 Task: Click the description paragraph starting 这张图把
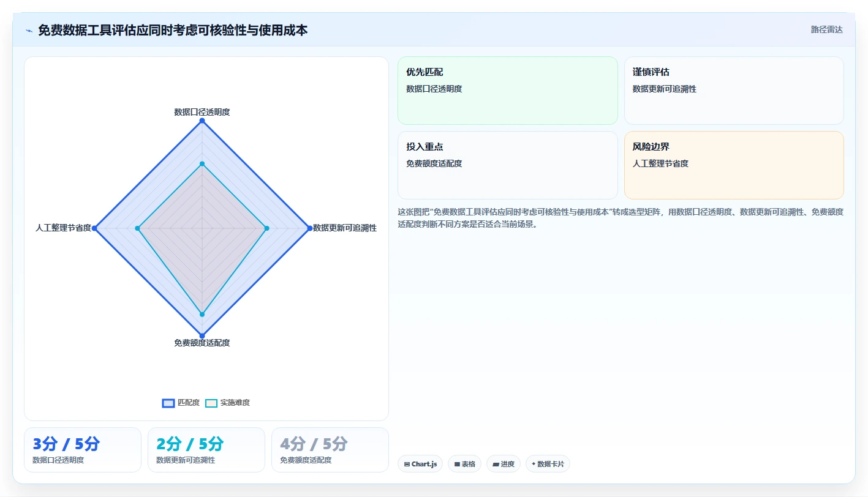point(621,218)
